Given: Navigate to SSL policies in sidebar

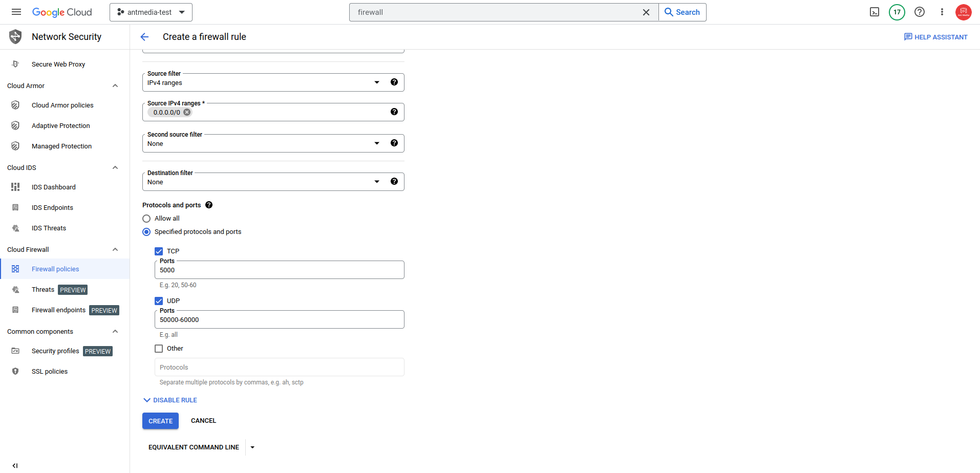Looking at the screenshot, I should click(x=50, y=371).
